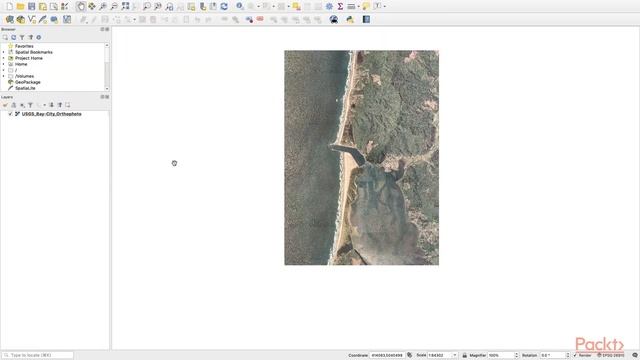Click the Add Selected Layers icon in Browser

coord(5,37)
